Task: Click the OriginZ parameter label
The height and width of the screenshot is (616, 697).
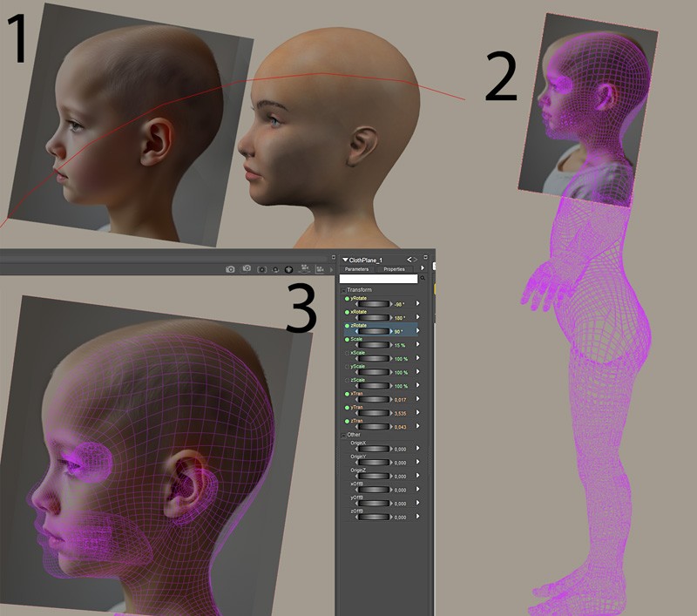Action: (x=358, y=470)
